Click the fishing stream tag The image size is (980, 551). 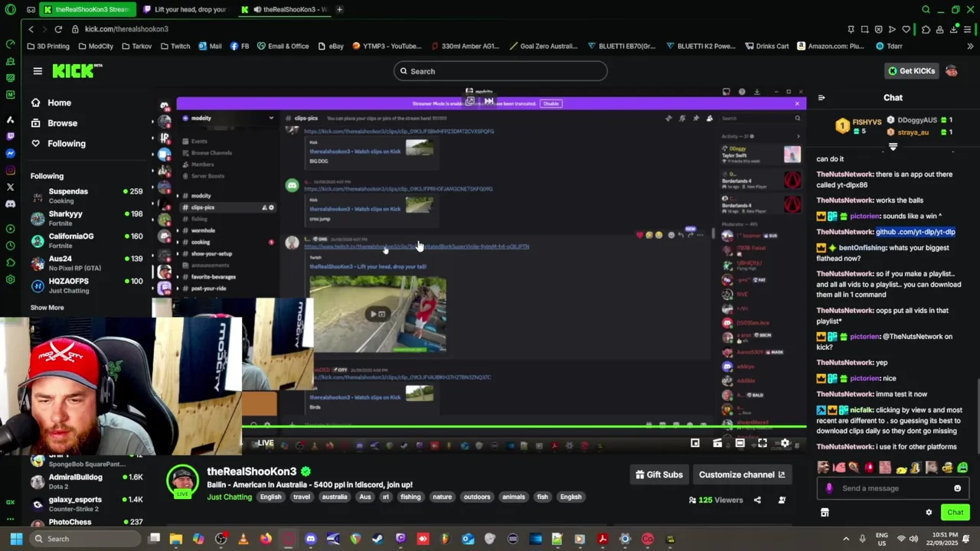pos(410,497)
